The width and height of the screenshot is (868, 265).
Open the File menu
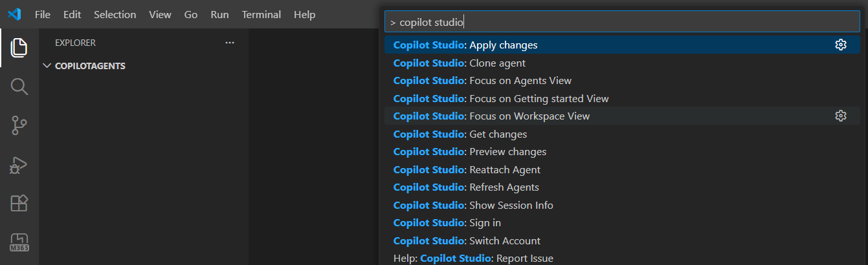[43, 14]
